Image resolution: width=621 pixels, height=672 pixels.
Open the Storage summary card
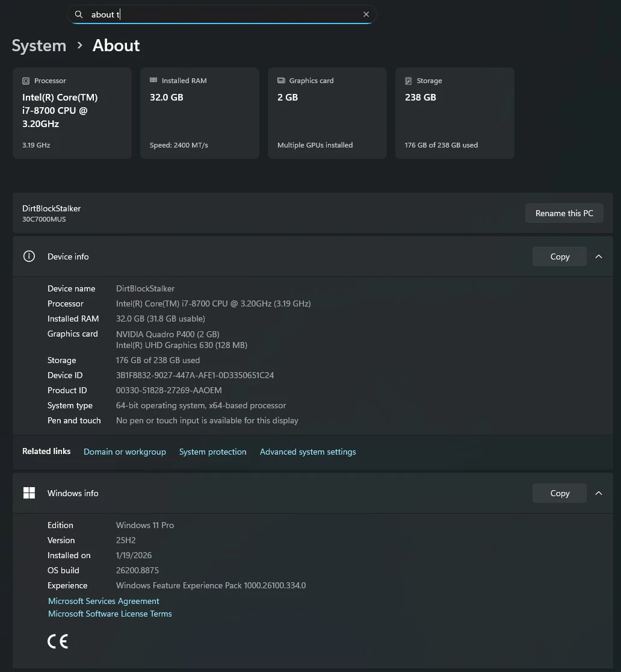[455, 113]
